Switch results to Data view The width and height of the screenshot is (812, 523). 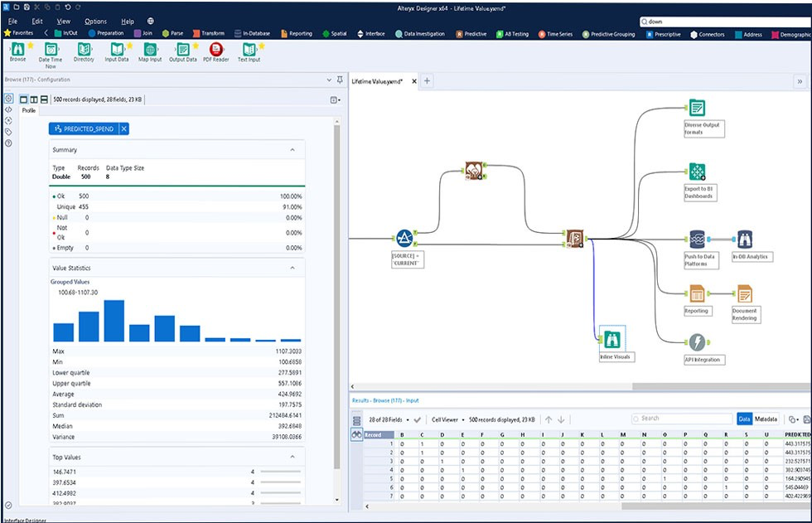[745, 419]
